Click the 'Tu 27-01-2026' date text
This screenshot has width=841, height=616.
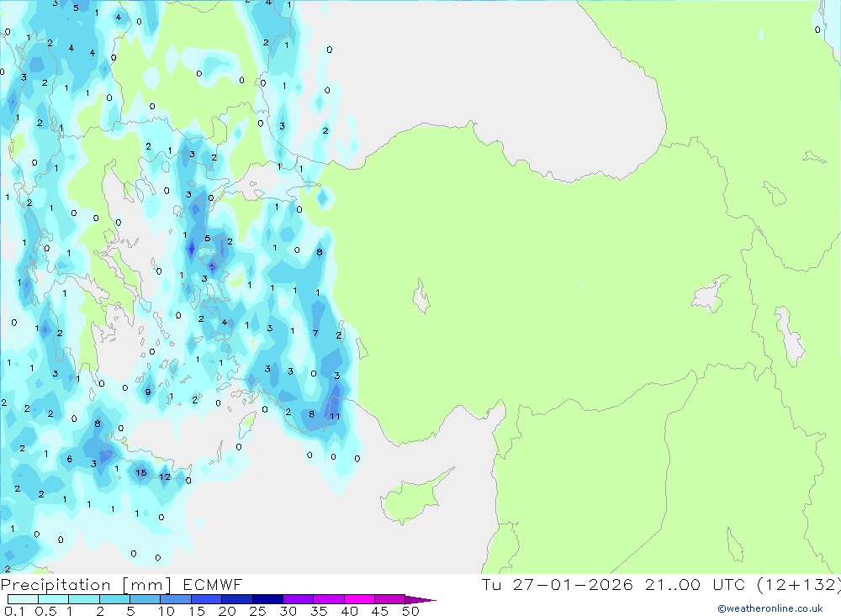[558, 584]
